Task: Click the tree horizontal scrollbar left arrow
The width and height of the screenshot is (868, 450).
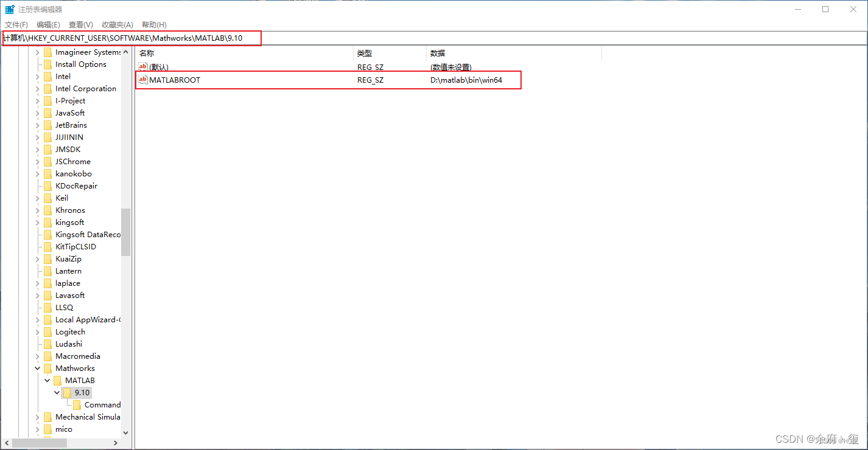Action: point(6,443)
